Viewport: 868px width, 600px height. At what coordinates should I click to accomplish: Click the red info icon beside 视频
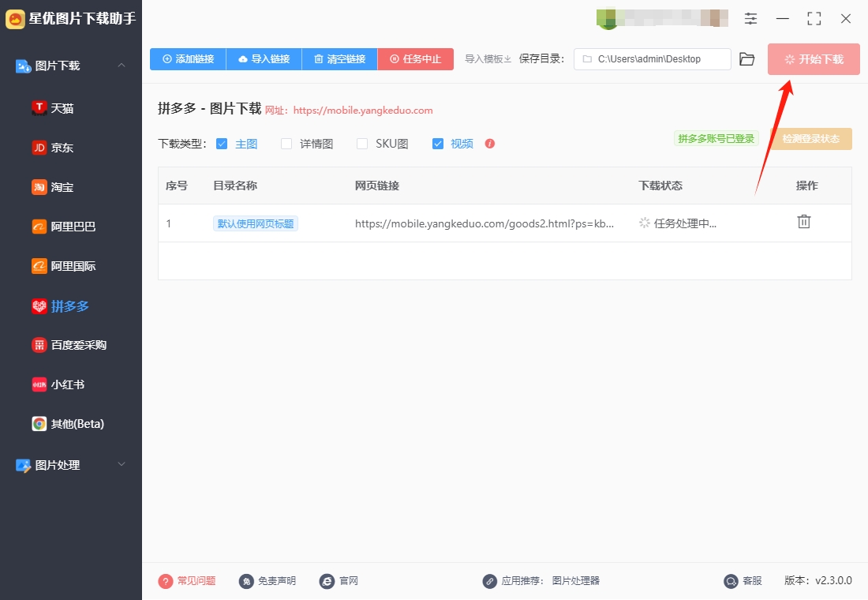[489, 144]
